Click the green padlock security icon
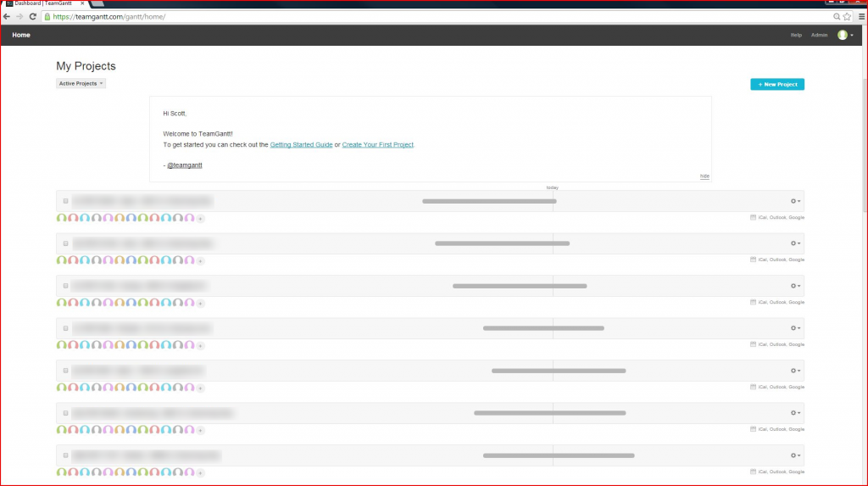The image size is (868, 486). 47,17
